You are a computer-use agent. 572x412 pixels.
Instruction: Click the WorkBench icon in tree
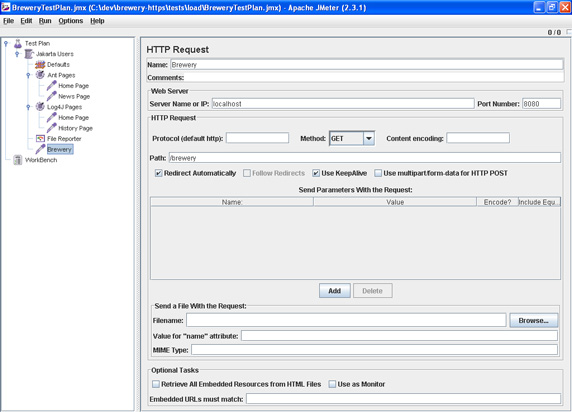click(18, 160)
